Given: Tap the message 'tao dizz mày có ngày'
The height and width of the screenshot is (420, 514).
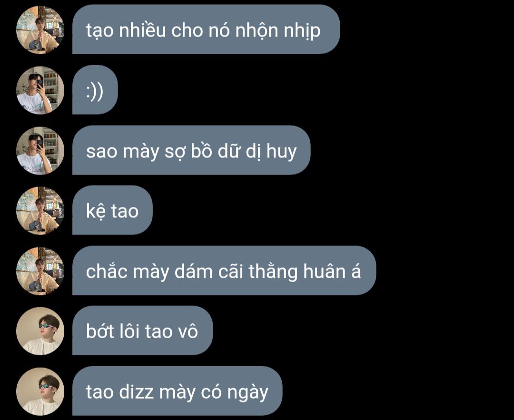Looking at the screenshot, I should click(x=177, y=391).
